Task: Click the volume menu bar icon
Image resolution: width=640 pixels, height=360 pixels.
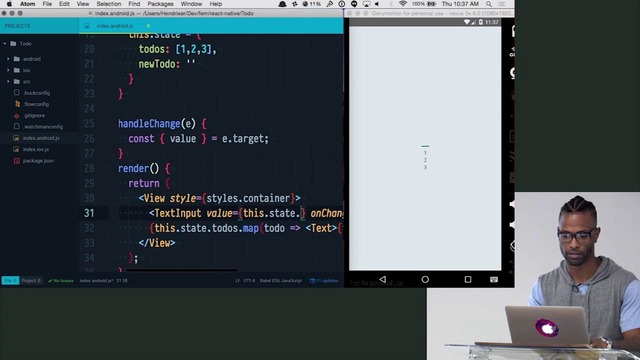Action: pos(377,4)
